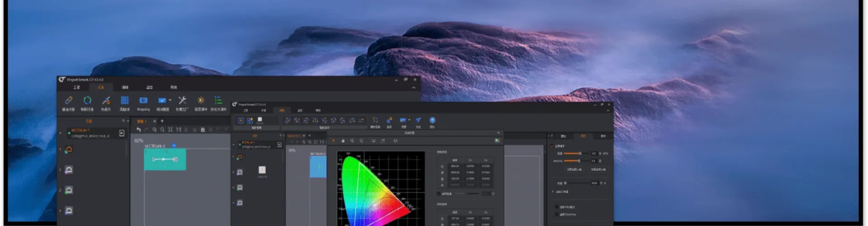This screenshot has width=868, height=226.
Task: Select the orange highlighted ribbon tab in back window
Action: click(100, 87)
